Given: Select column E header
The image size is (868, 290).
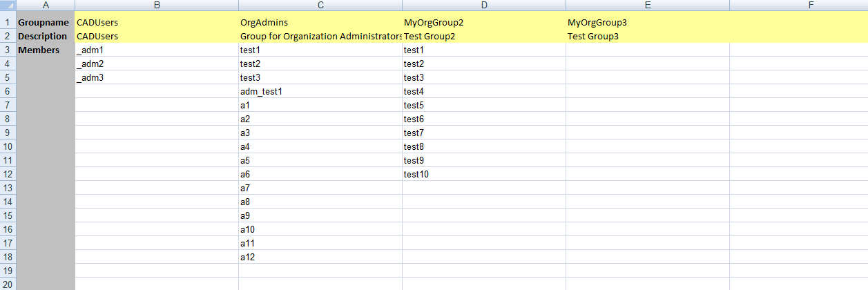Looking at the screenshot, I should (x=648, y=5).
